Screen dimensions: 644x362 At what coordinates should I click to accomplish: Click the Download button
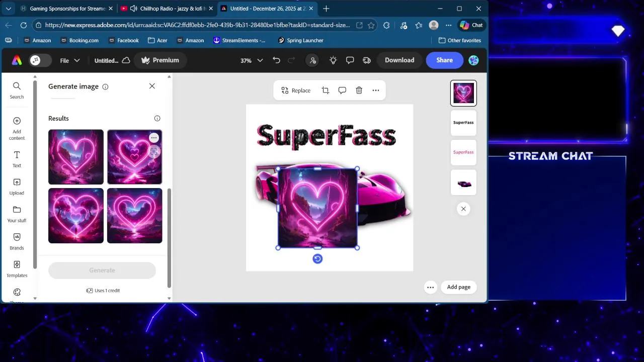click(399, 60)
